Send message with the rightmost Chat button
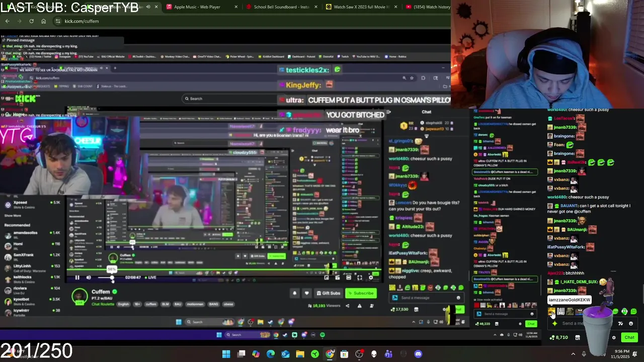This screenshot has width=644, height=362. tap(629, 337)
